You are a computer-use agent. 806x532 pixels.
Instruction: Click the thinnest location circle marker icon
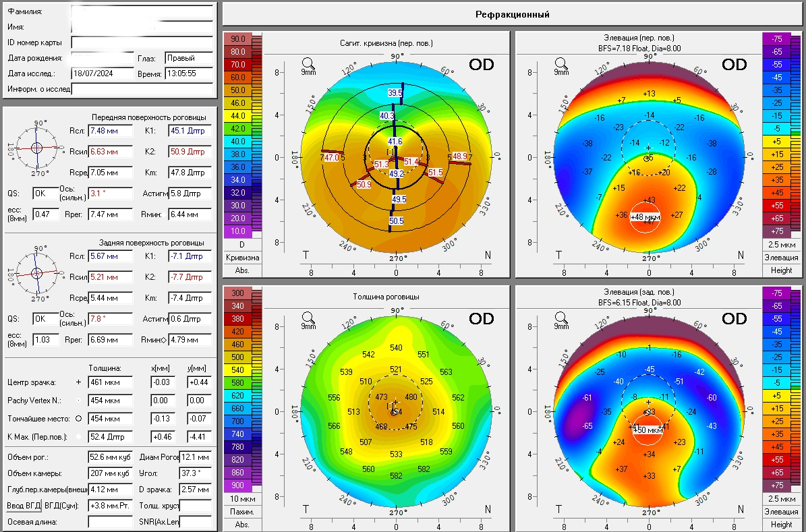click(79, 419)
